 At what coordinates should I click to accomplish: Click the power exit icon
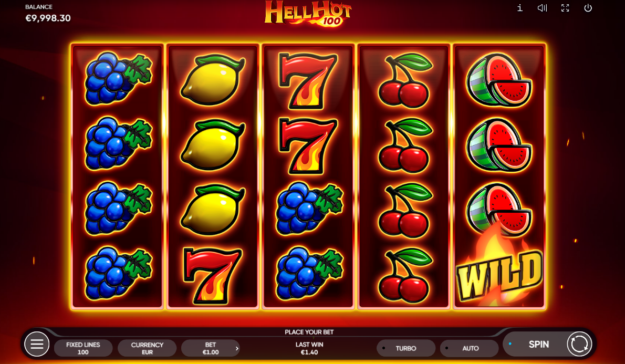[588, 8]
